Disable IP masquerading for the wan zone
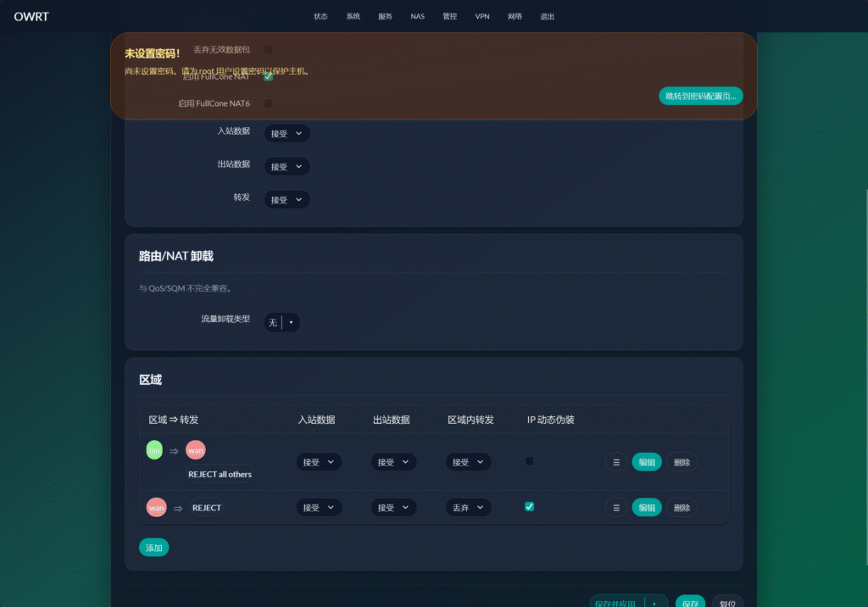868x607 pixels. tap(530, 506)
